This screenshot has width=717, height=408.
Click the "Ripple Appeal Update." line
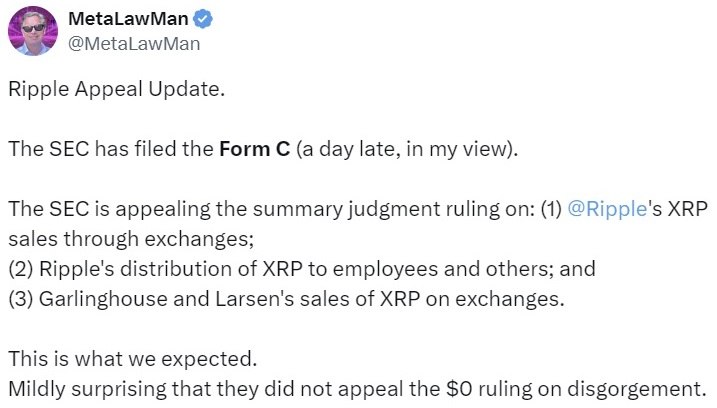point(117,89)
